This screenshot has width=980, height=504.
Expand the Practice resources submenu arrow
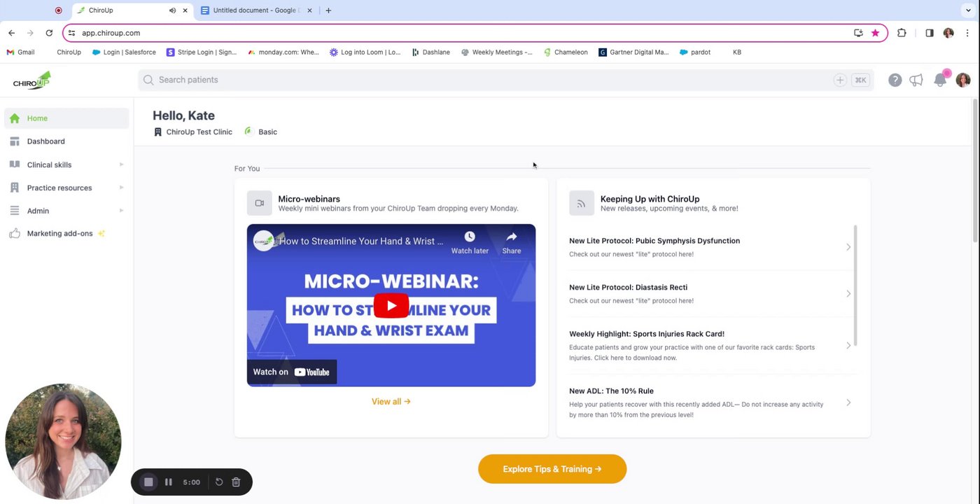click(x=121, y=188)
